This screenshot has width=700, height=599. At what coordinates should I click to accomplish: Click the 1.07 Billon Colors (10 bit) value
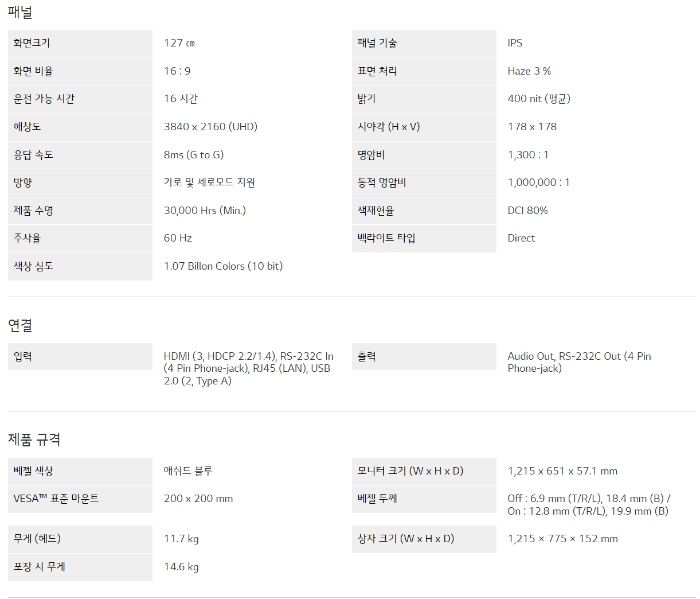pos(223,266)
